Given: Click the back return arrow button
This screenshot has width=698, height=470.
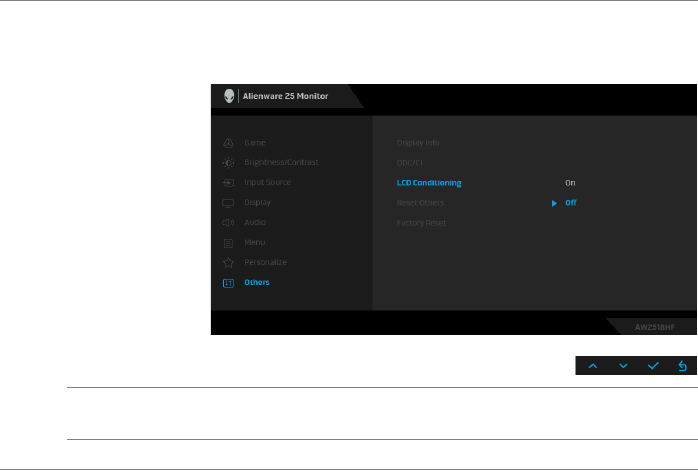Looking at the screenshot, I should (x=682, y=366).
